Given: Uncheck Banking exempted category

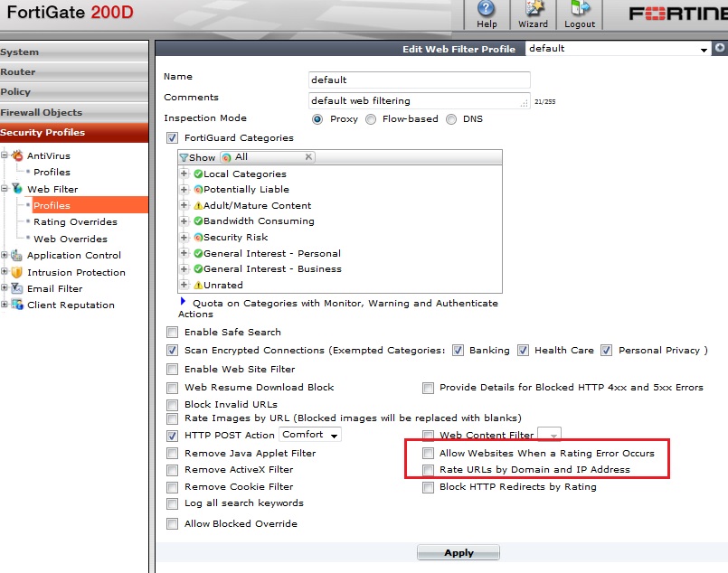Looking at the screenshot, I should pos(458,351).
